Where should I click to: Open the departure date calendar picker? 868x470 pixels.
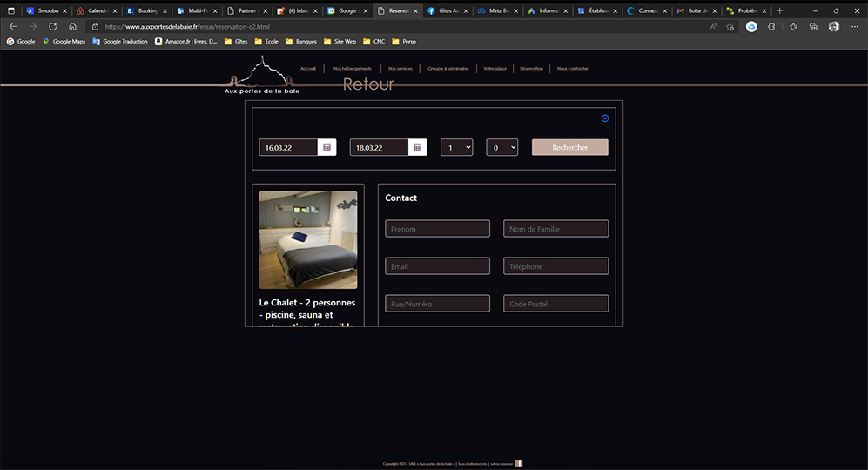(x=417, y=147)
